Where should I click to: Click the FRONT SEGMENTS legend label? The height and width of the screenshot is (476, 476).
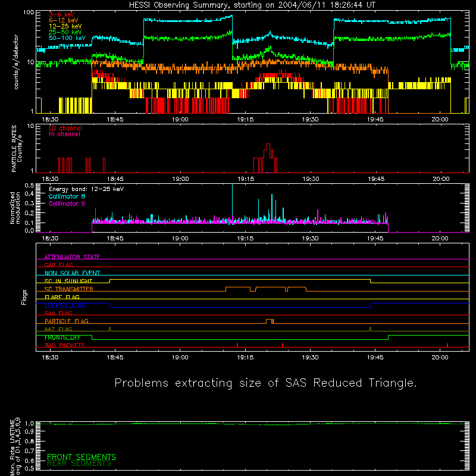82,457
